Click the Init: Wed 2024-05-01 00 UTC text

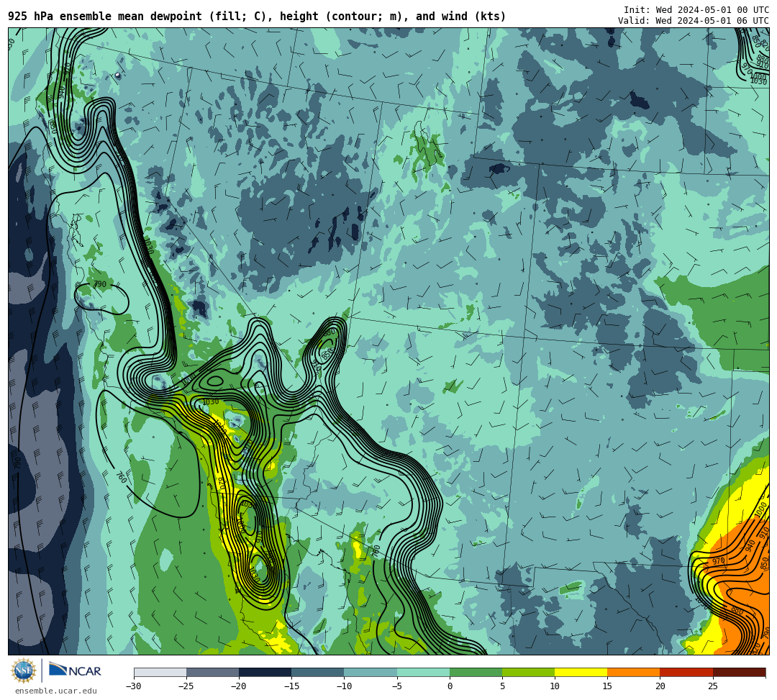pos(696,10)
